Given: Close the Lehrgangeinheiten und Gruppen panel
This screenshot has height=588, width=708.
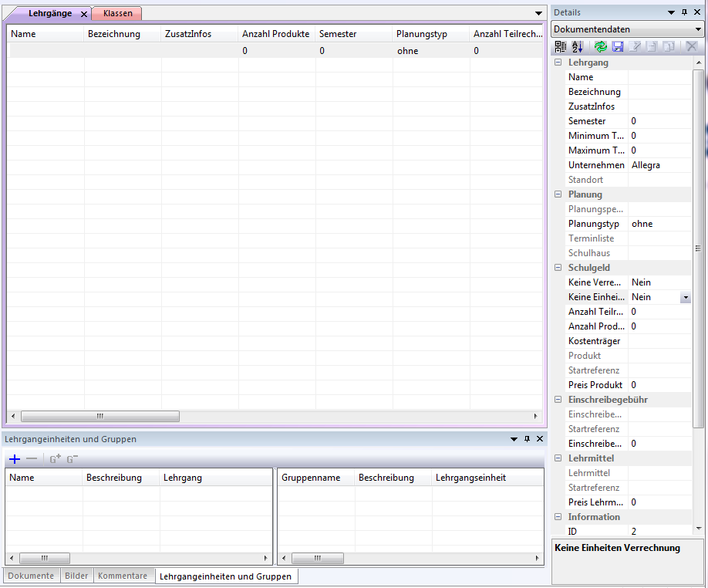Looking at the screenshot, I should [539, 439].
